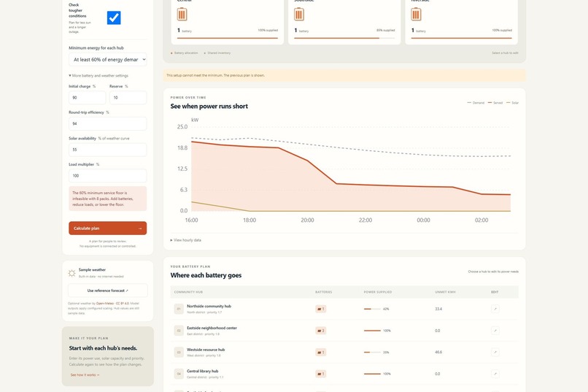Screen dimensions: 588x392
Task: Select the Eastside neighborhood center name
Action: (212, 328)
